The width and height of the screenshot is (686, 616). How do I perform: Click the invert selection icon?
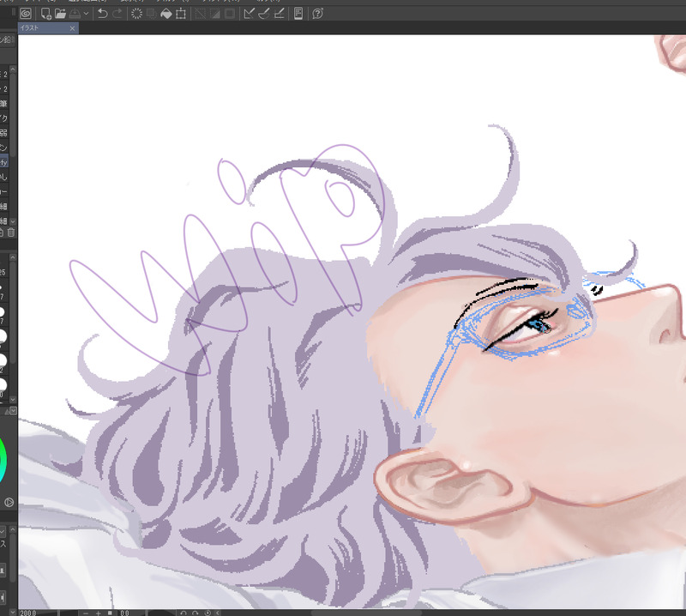coord(215,14)
